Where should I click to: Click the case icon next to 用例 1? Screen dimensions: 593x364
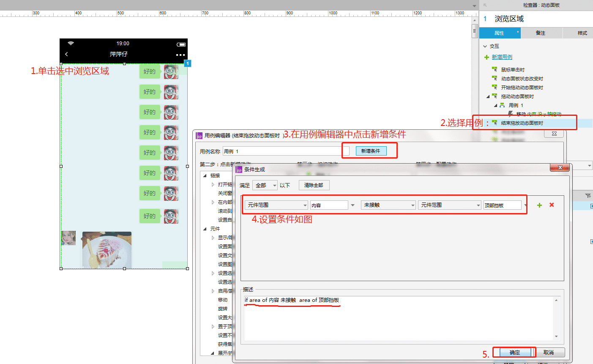502,105
